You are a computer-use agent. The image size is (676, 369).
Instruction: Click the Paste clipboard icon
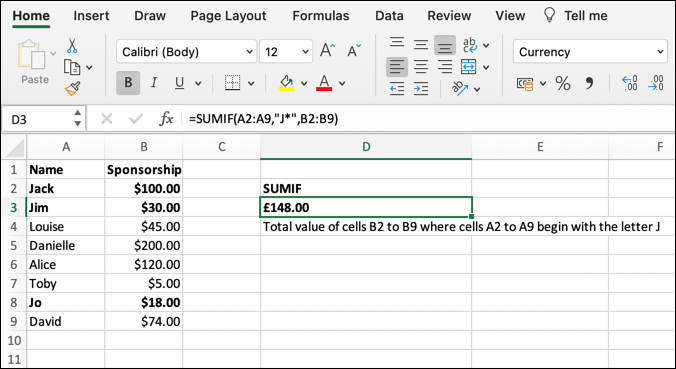[x=31, y=55]
